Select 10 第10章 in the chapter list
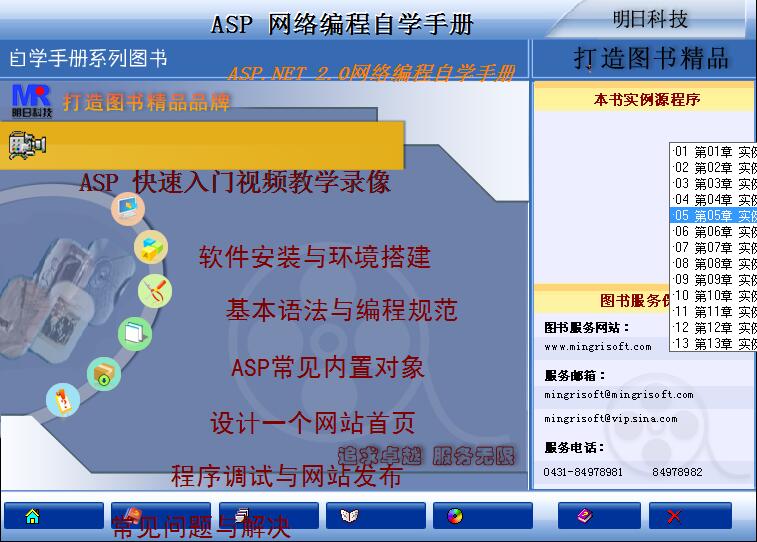The image size is (757, 542). [x=714, y=295]
